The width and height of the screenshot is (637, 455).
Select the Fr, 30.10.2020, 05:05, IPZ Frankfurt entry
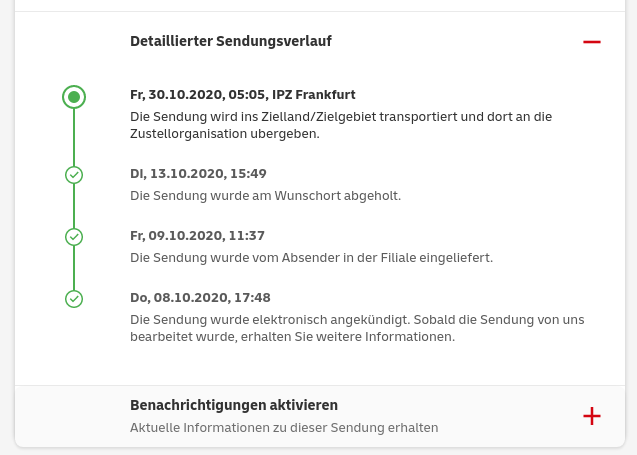point(243,95)
